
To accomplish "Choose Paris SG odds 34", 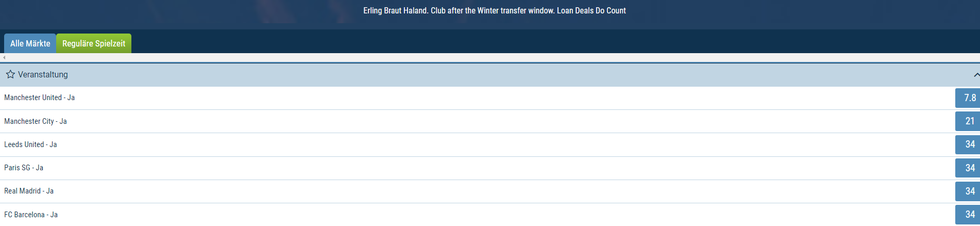I will [968, 168].
